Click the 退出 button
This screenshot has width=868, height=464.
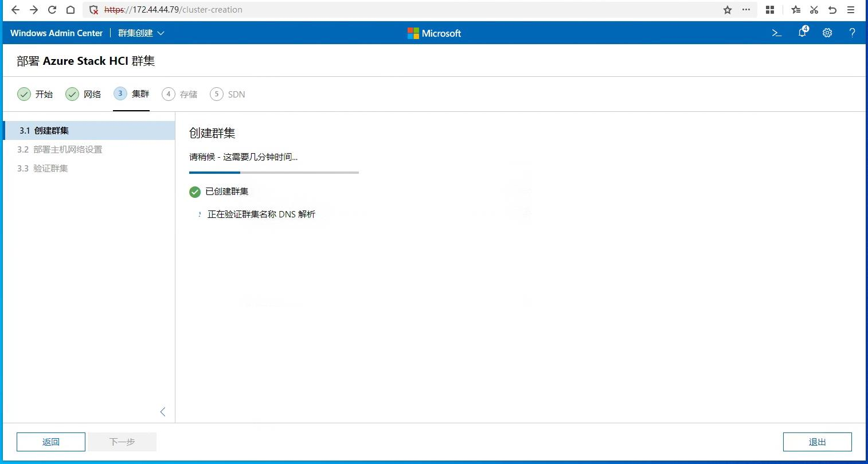[818, 442]
